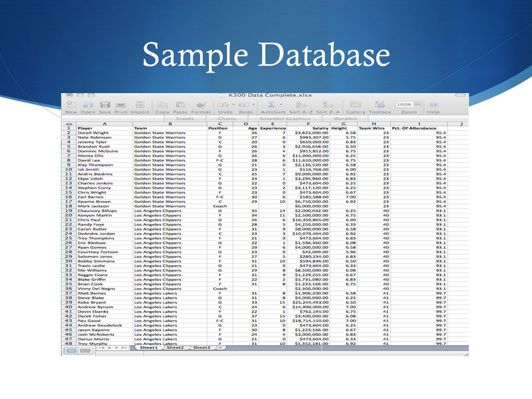Image resolution: width=532 pixels, height=399 pixels.
Task: Select column F header
Action: (x=309, y=124)
